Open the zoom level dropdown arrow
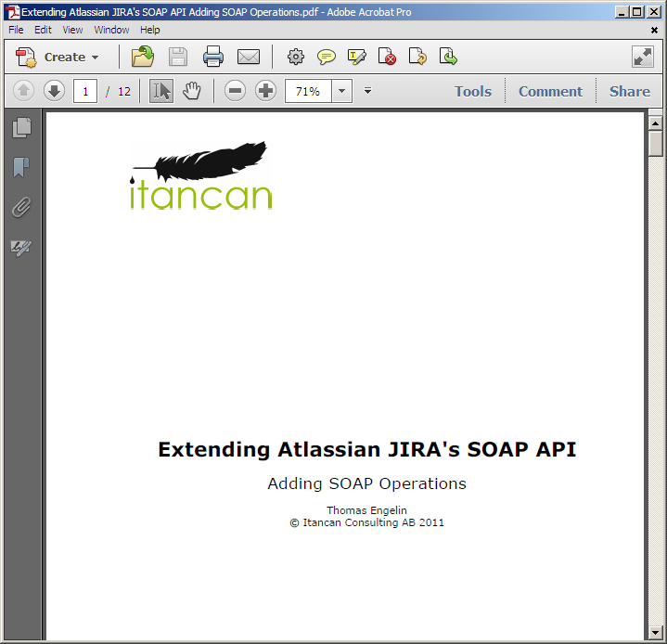667x644 pixels. click(x=341, y=91)
